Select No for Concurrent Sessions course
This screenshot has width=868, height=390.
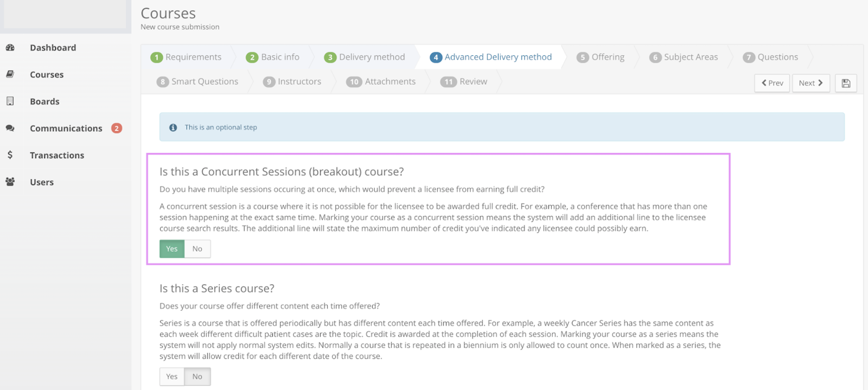click(x=197, y=249)
